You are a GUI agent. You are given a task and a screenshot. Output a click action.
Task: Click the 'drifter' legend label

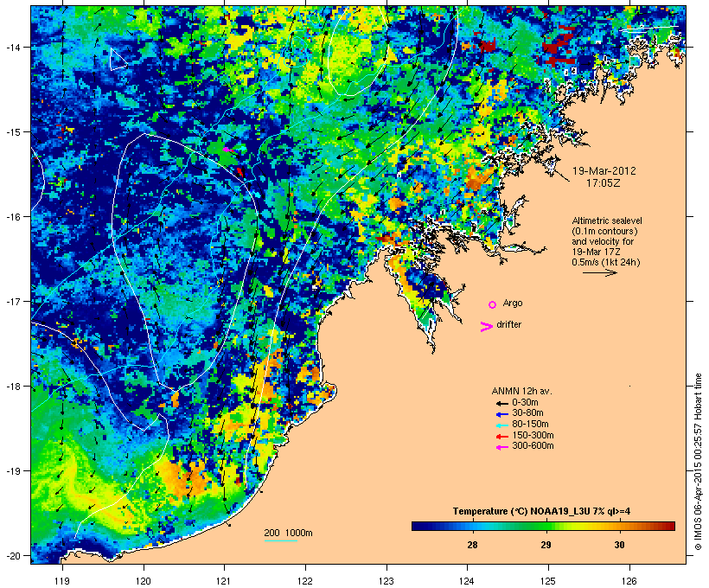(508, 324)
